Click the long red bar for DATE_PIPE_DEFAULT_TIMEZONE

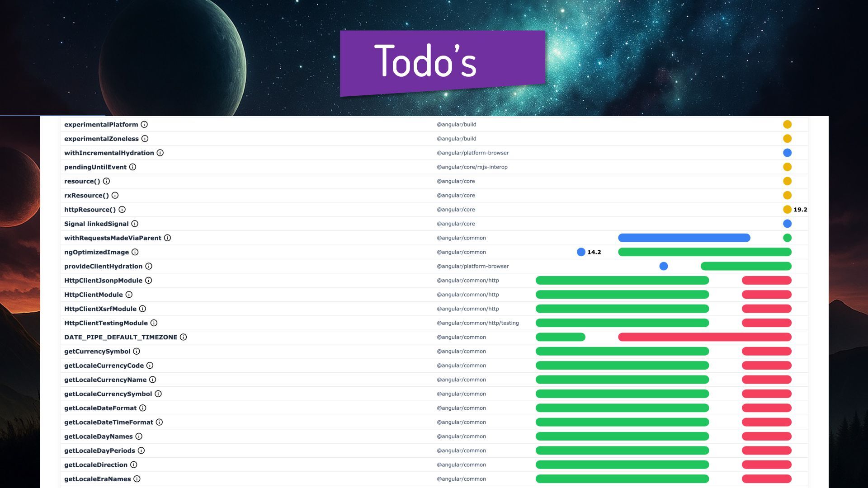[x=704, y=337]
